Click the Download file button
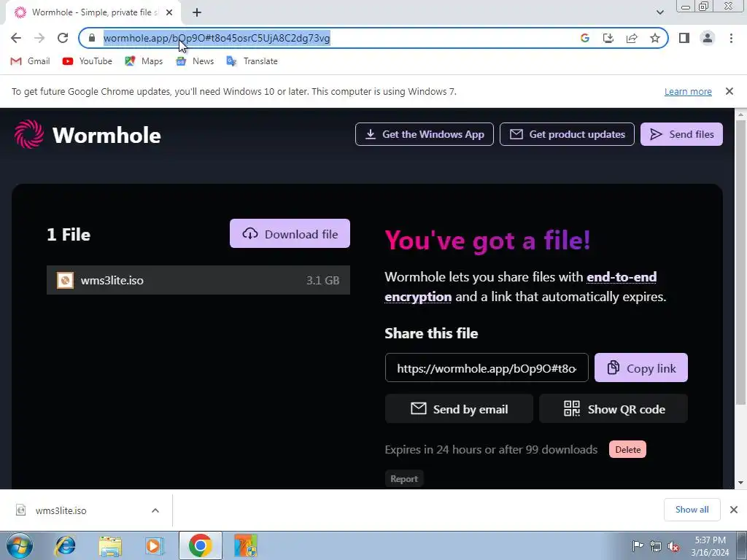Screen dimensions: 747x560 coord(290,233)
